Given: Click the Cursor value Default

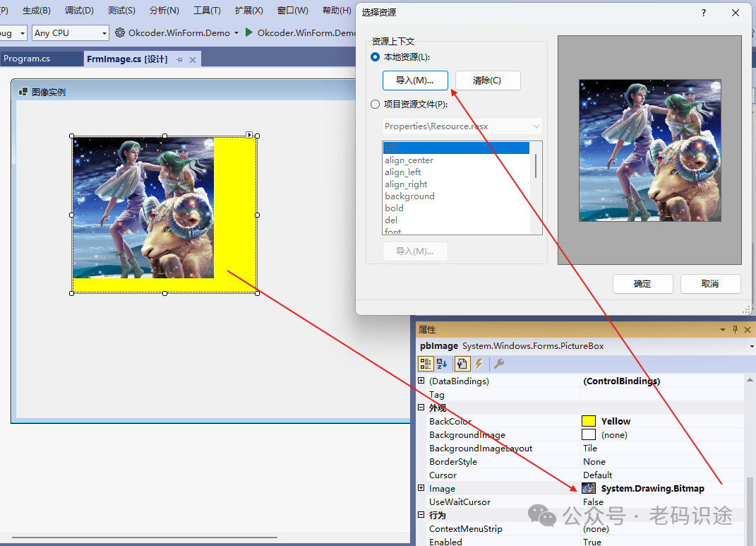Looking at the screenshot, I should point(597,475).
